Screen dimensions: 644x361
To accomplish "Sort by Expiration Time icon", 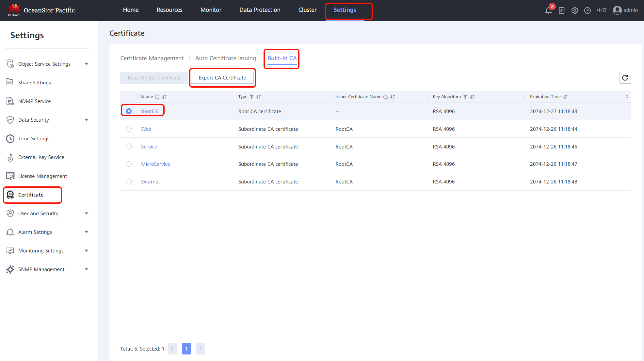I will point(565,97).
